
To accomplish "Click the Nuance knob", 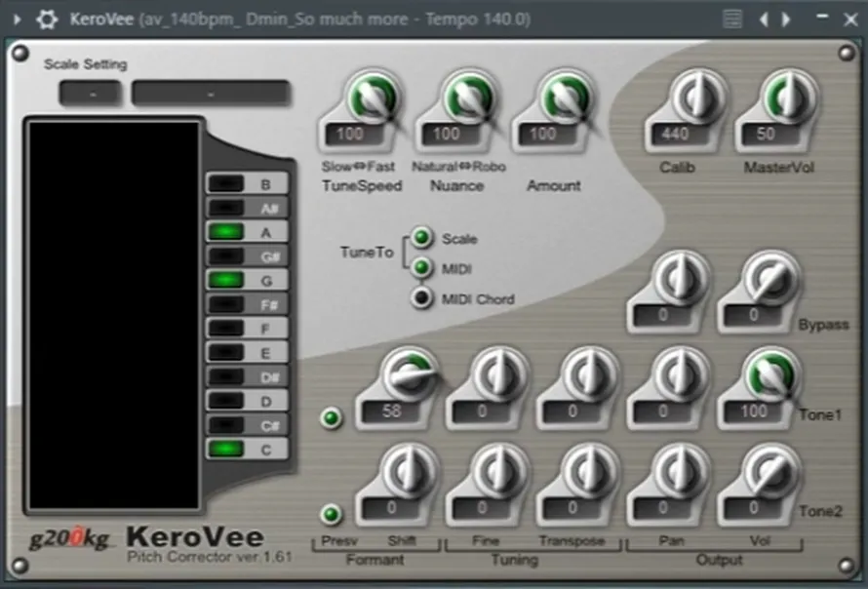I will pyautogui.click(x=469, y=98).
